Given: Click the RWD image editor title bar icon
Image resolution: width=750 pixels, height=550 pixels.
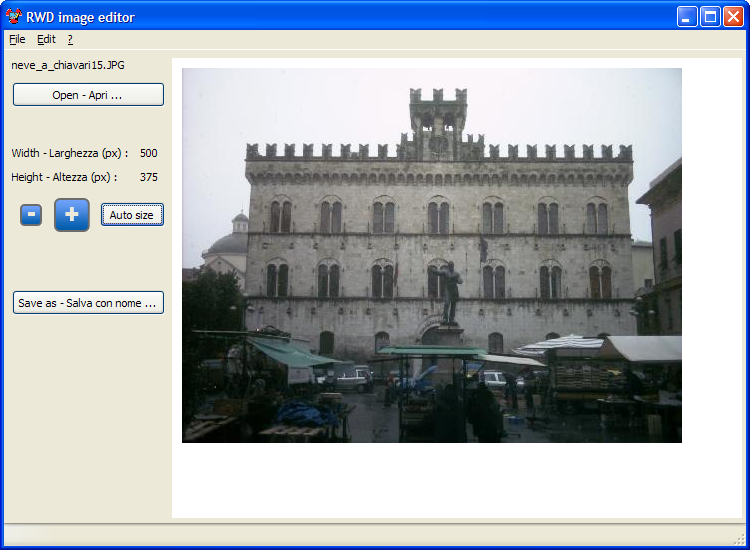Looking at the screenshot, I should (x=14, y=17).
